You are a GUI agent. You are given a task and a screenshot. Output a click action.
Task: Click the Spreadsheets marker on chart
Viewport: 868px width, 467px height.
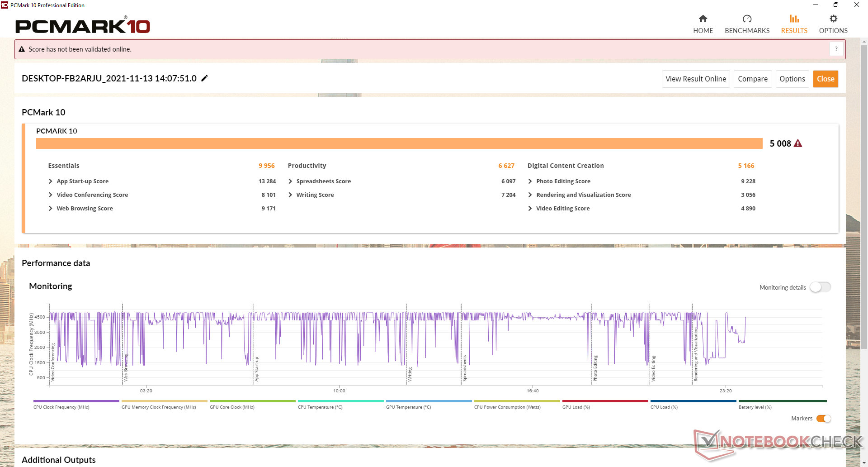[x=464, y=368]
